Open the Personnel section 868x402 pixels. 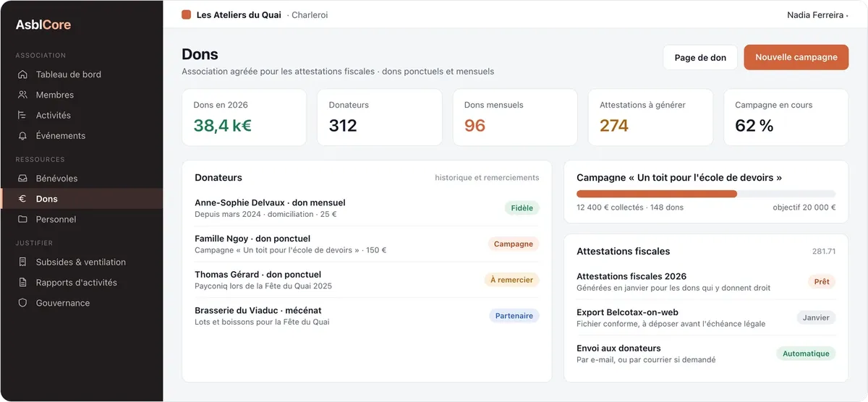point(82,219)
